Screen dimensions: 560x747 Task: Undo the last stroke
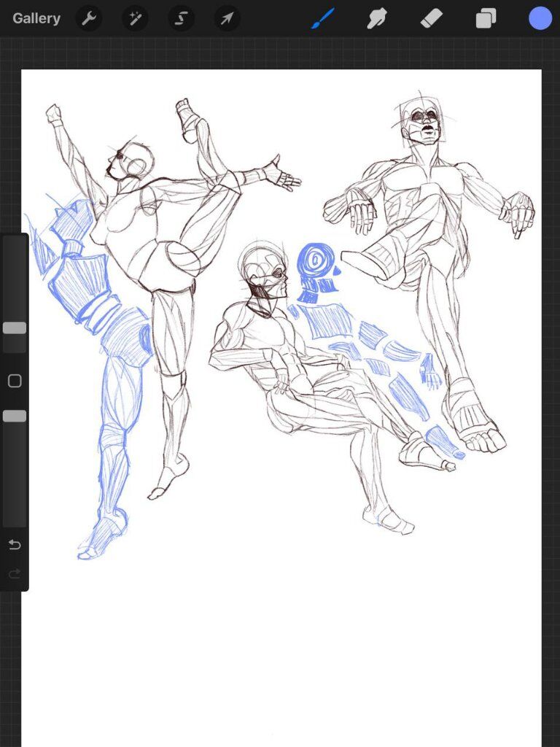15,544
